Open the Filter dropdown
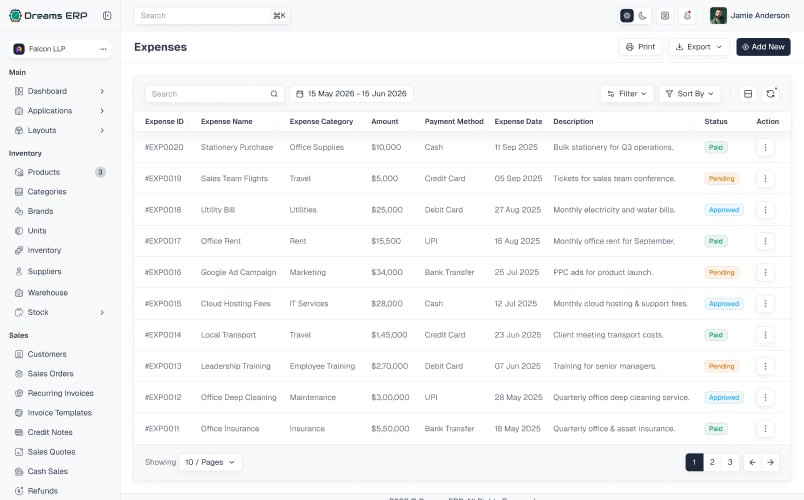The height and width of the screenshot is (500, 804). click(x=627, y=94)
